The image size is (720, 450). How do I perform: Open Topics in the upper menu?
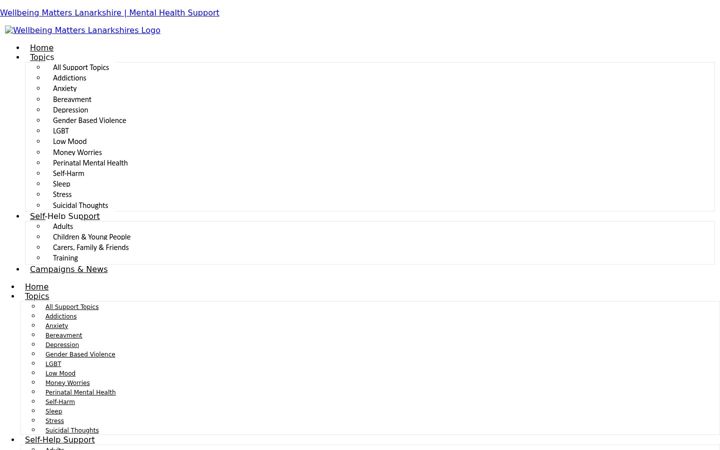coord(42,57)
